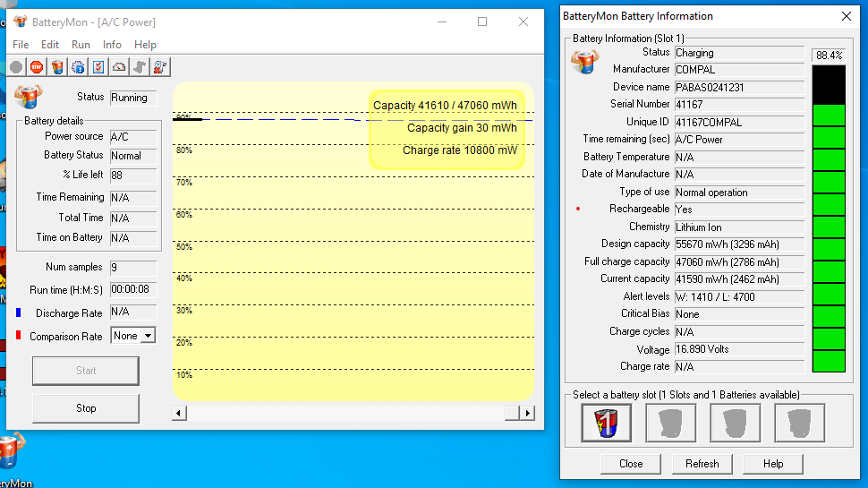Click the gear with blue alert toolbar icon

pyautogui.click(x=78, y=67)
